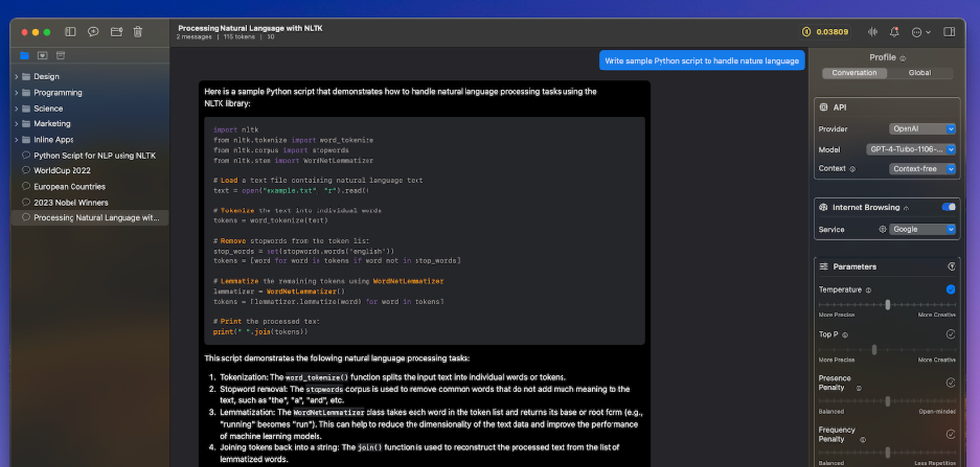Select the Processing Natural Language chat row
Viewport: 980px width, 467px height.
pyautogui.click(x=89, y=218)
